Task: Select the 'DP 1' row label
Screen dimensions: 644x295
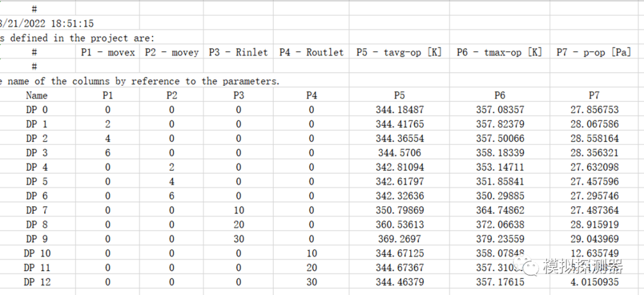Action: 37,124
